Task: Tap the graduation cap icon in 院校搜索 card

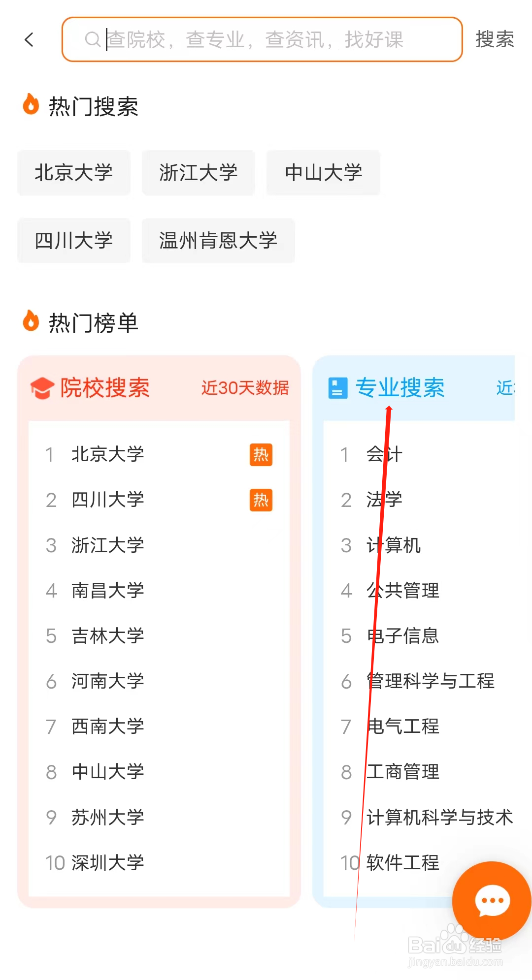Action: pyautogui.click(x=43, y=388)
